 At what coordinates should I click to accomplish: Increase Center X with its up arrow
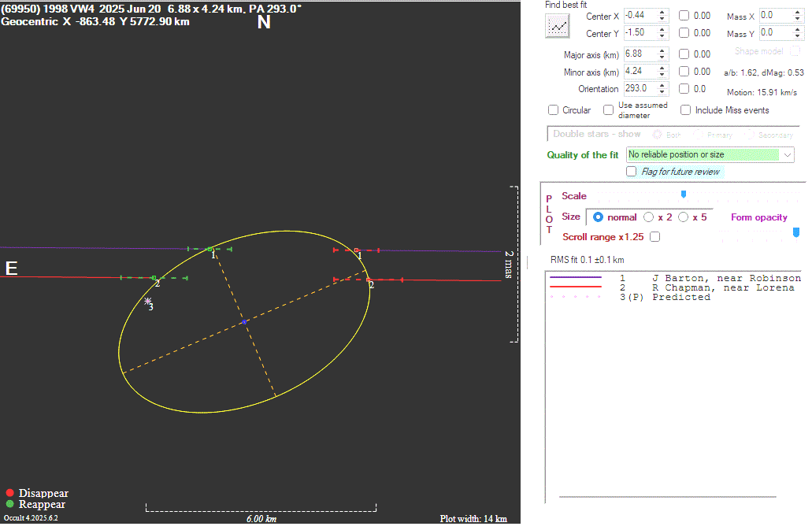(662, 13)
